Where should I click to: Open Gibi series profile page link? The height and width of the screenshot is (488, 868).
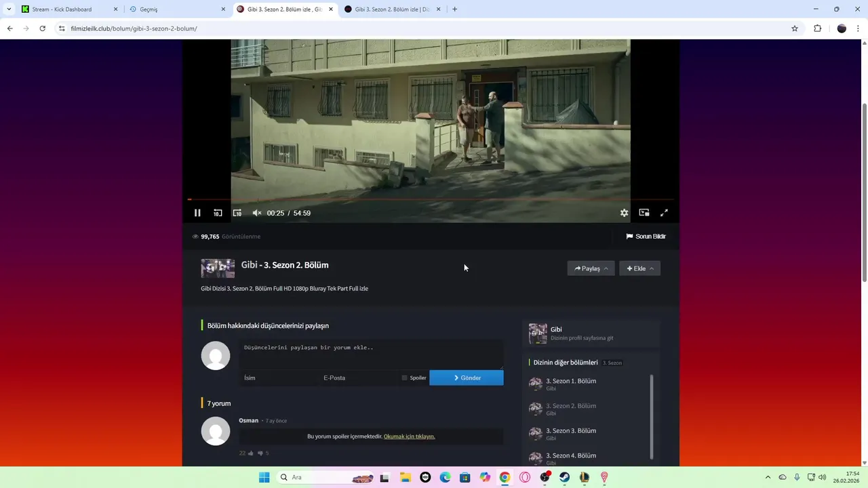[x=590, y=333]
